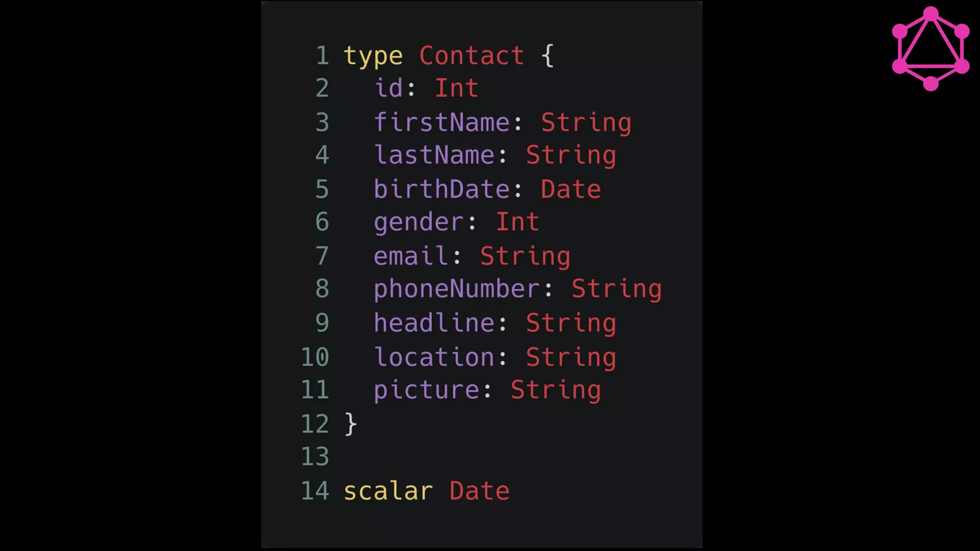Screen dimensions: 980x551
Task: Select the Date type on line 5
Action: [x=570, y=189]
